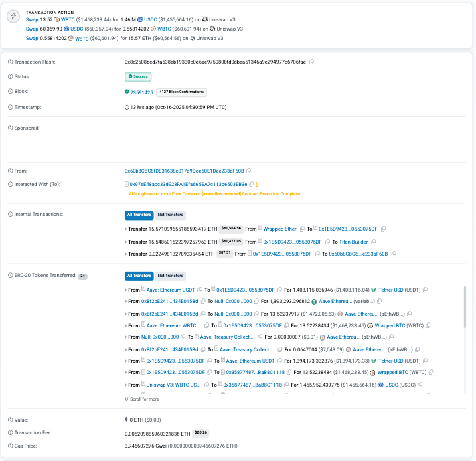This screenshot has width=476, height=461.
Task: Select Net Transfers under ERC-20 Tokens Transferred
Action: 170,276
